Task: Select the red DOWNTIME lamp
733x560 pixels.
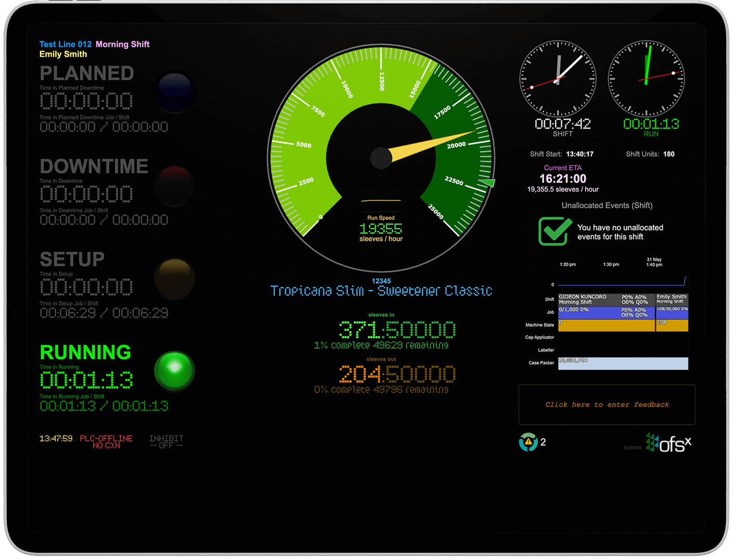Action: coord(174,185)
